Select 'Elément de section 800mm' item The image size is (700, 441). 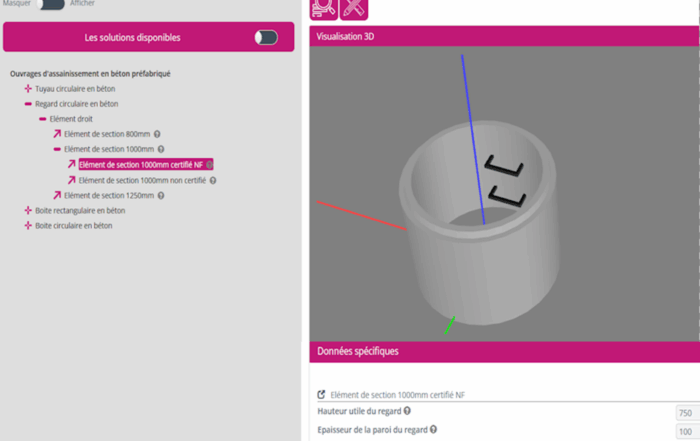coord(107,134)
